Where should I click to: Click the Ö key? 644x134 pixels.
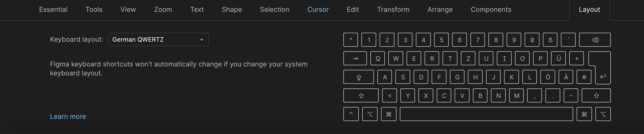(548, 77)
